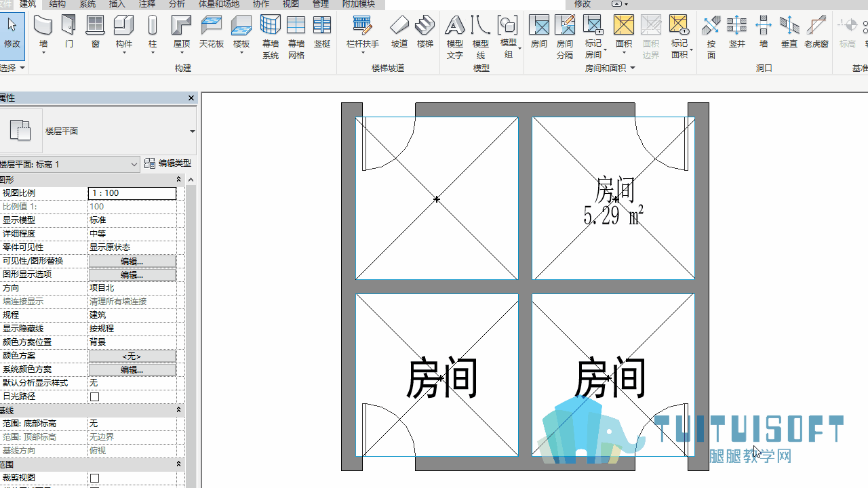Choose the 窗 (Window) tool
Screen dimensions: 868x488
(96, 33)
